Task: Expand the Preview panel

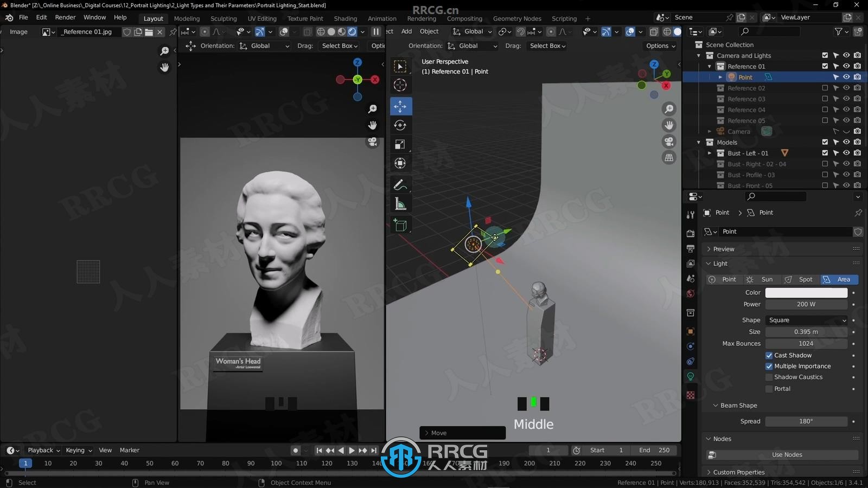Action: (x=724, y=249)
